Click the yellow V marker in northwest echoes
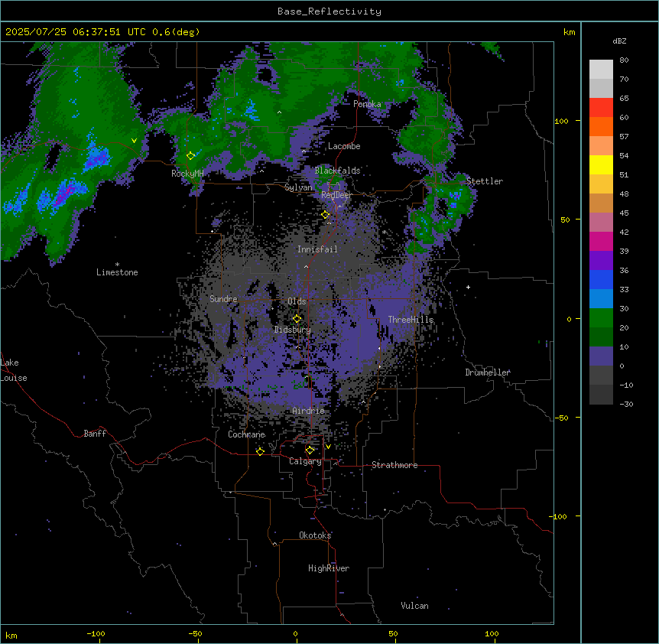 [x=134, y=141]
